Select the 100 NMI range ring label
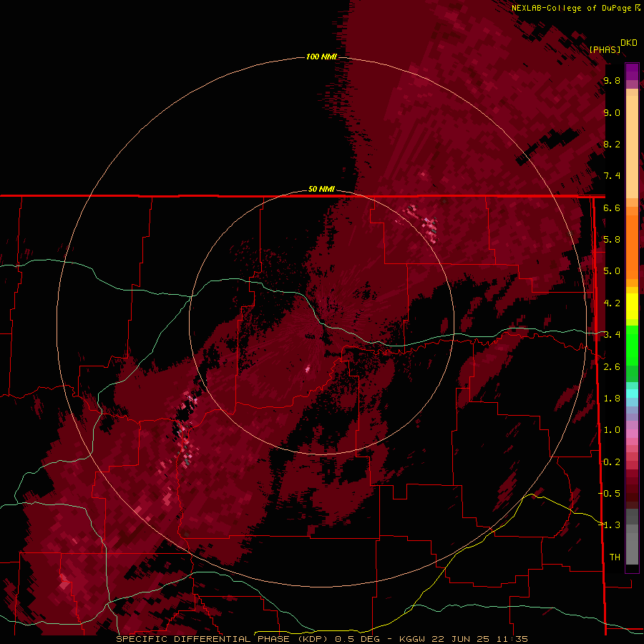This screenshot has width=644, height=644. [x=321, y=57]
